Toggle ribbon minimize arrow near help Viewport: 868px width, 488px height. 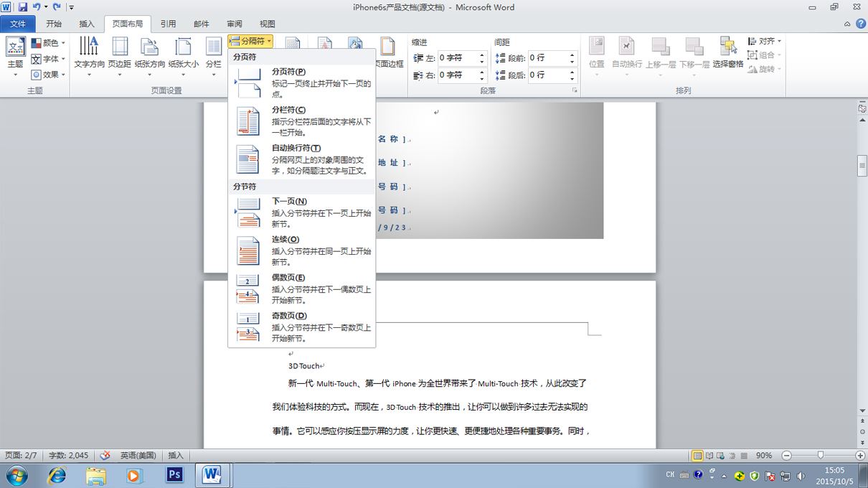point(847,24)
